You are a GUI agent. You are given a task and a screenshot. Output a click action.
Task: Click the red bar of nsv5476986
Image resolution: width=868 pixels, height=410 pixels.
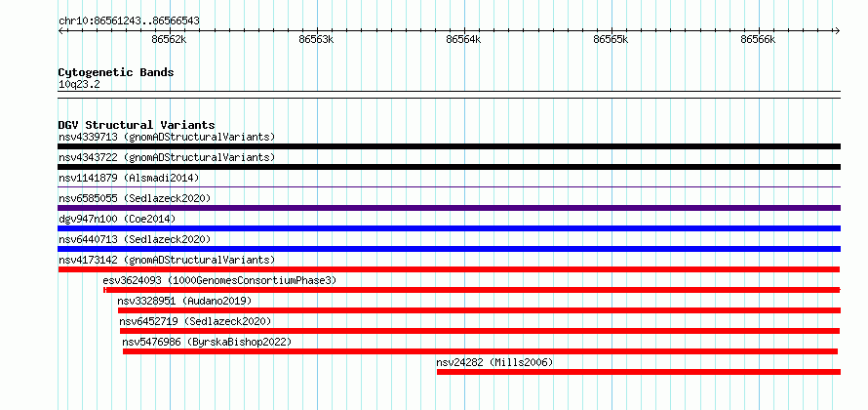point(480,351)
